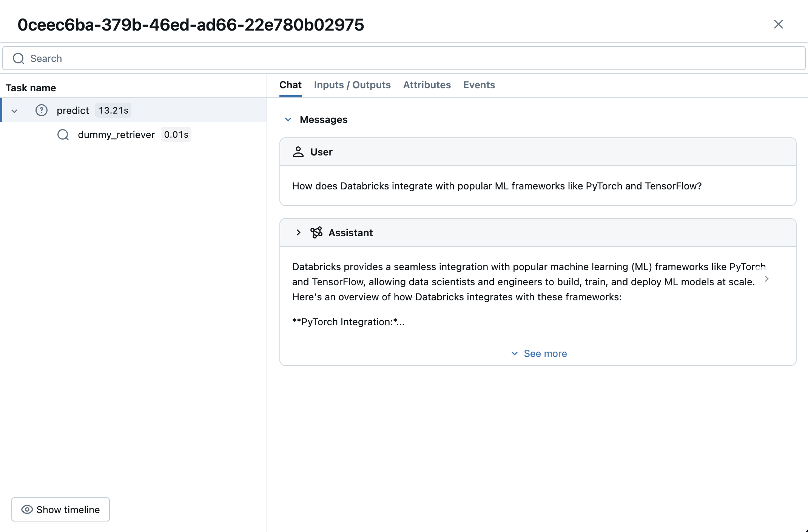This screenshot has height=532, width=808.
Task: Click the Task name column header
Action: pyautogui.click(x=31, y=88)
